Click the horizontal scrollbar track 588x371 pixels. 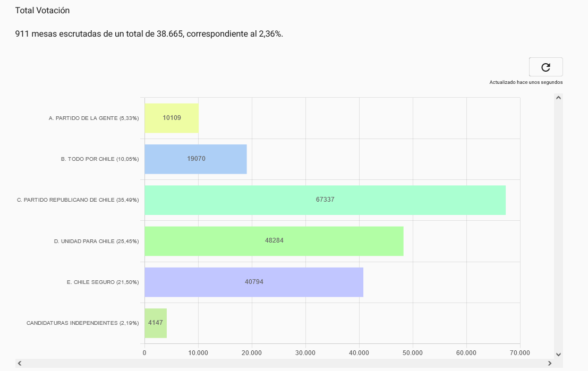(285, 363)
